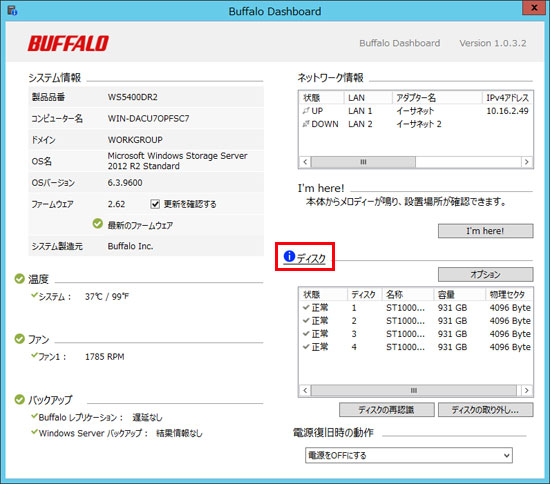Screen dimensions: 550x484
Task: Open the ディスク link
Action: (311, 258)
